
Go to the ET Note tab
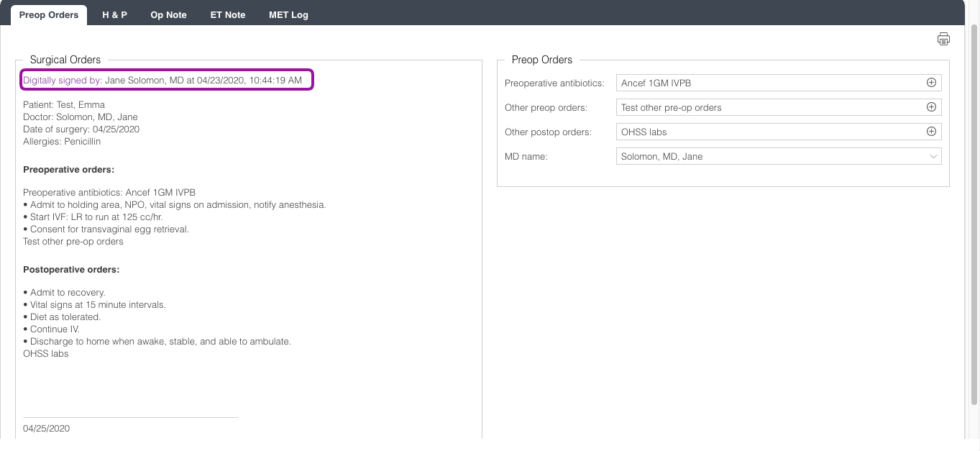click(x=228, y=15)
